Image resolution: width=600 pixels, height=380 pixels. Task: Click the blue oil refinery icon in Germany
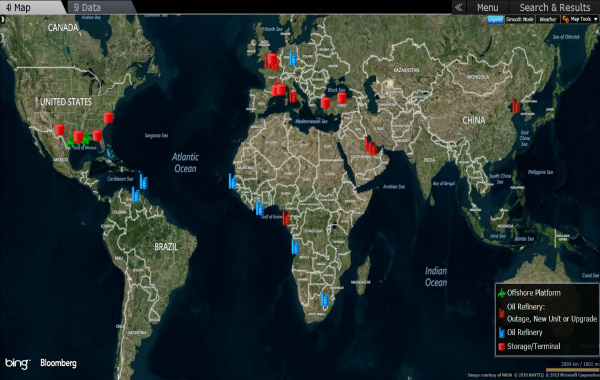pos(293,58)
